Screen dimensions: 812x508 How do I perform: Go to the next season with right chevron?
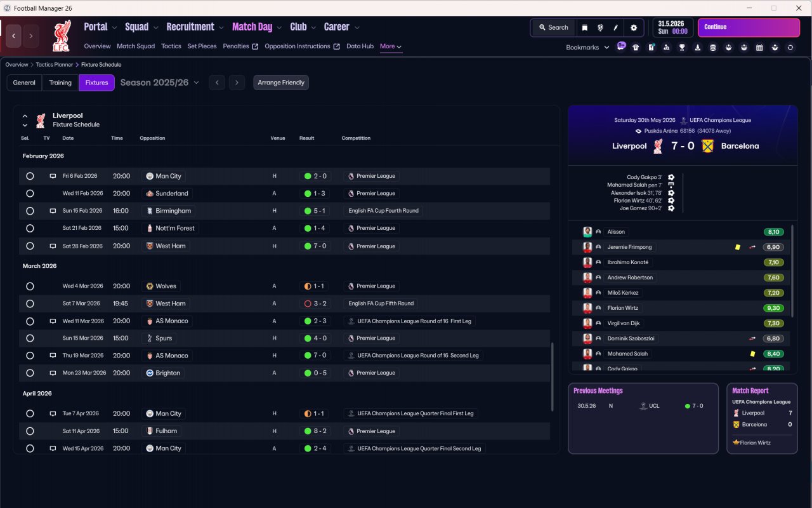pos(237,83)
